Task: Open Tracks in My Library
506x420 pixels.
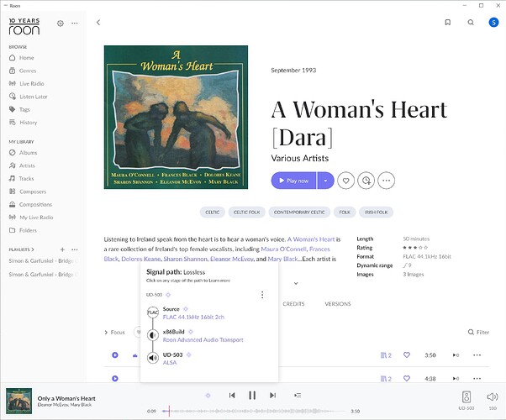Action: 21,178
